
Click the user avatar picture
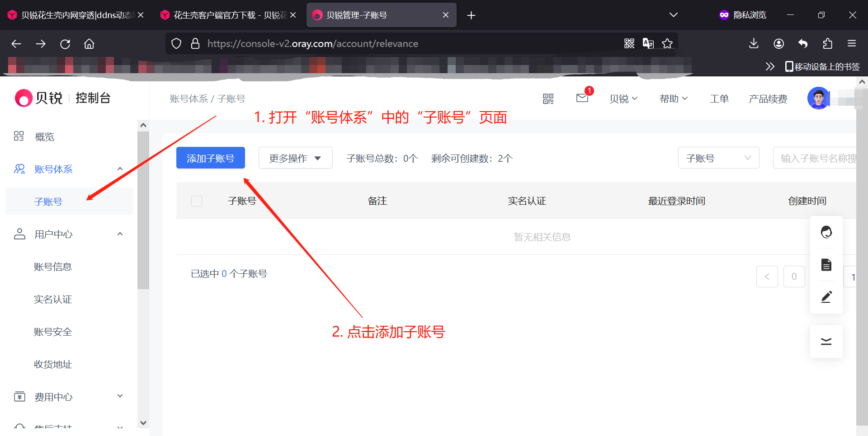point(818,98)
